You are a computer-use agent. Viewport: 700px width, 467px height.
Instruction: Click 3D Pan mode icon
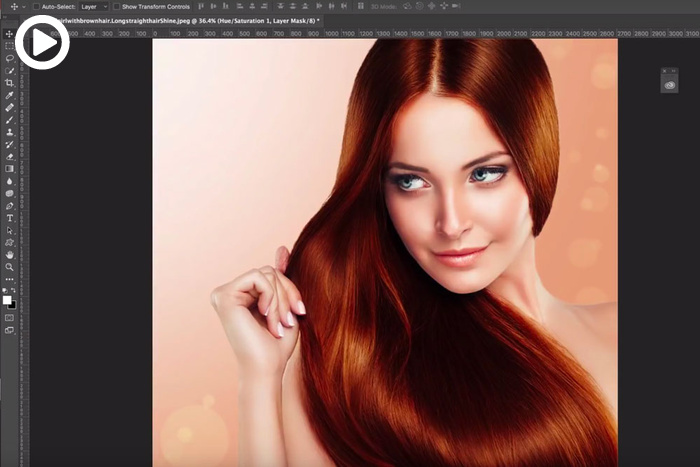click(432, 6)
